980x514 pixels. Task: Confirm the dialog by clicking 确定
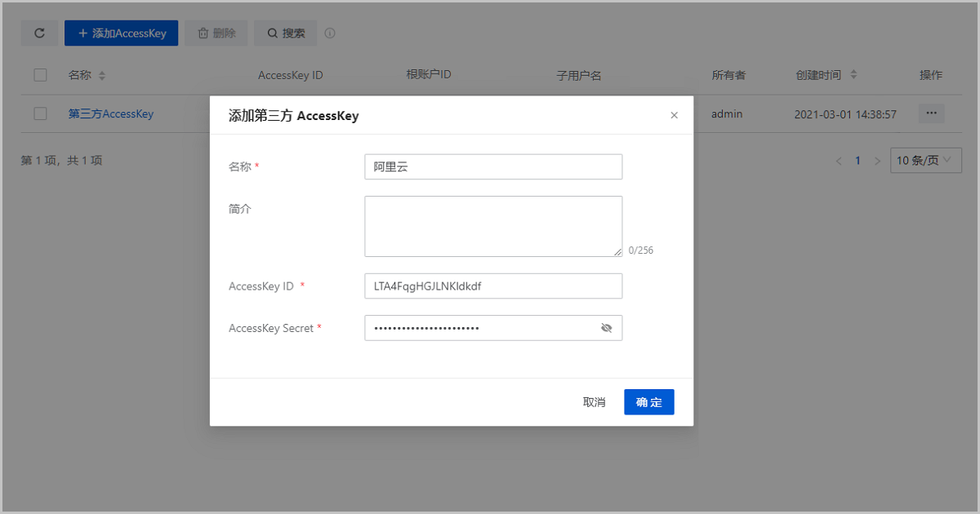[x=648, y=401]
